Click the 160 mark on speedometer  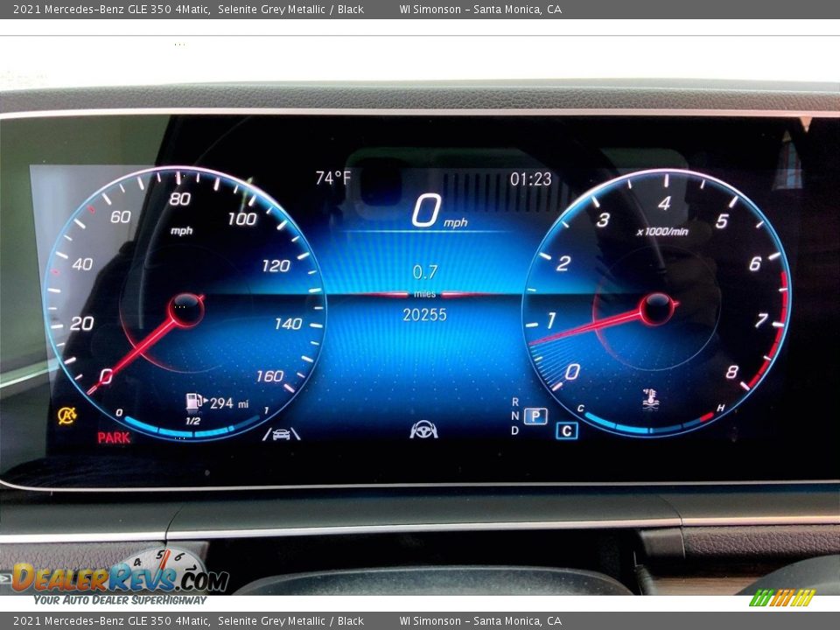tap(269, 376)
